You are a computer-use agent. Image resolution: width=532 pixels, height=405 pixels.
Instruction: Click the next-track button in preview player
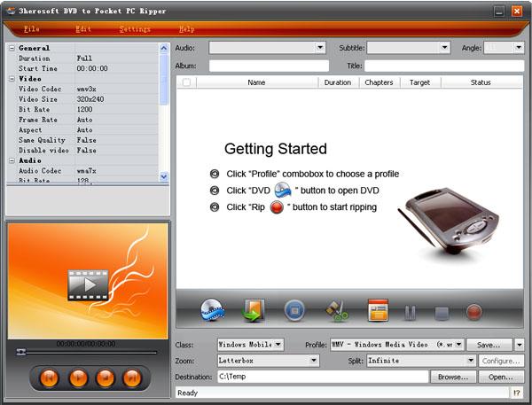(132, 377)
